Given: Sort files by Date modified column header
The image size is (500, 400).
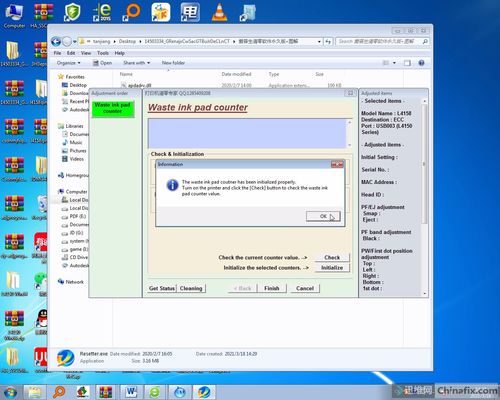Looking at the screenshot, I should 236,74.
